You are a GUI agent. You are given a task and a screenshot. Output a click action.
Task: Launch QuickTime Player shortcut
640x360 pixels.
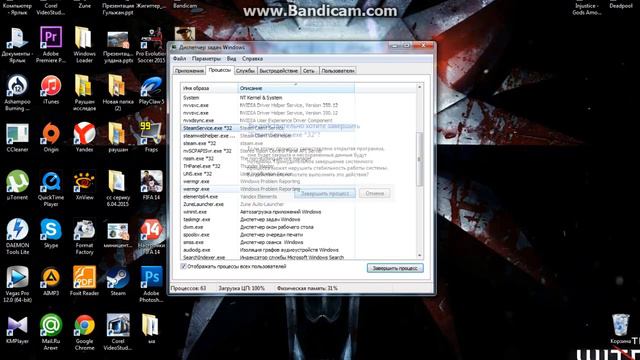click(x=51, y=189)
